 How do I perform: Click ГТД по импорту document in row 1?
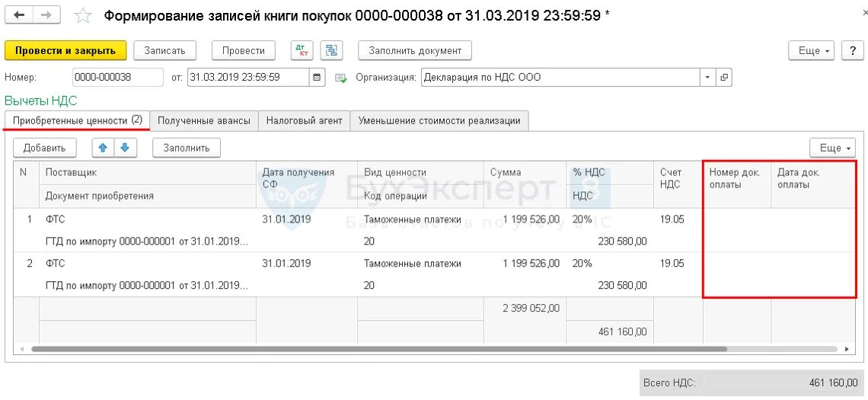point(147,242)
